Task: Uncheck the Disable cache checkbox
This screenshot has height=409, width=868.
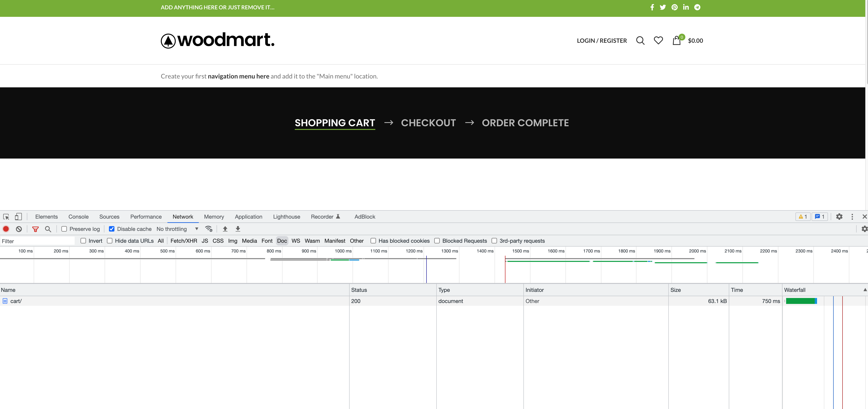Action: [111, 229]
